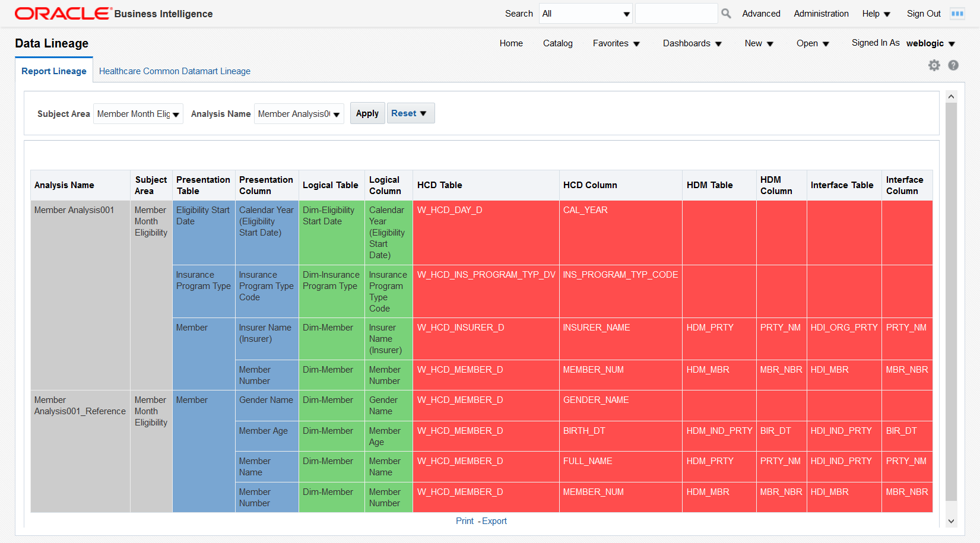
Task: Click the HDM_IND_PRTY cell
Action: pyautogui.click(x=719, y=436)
